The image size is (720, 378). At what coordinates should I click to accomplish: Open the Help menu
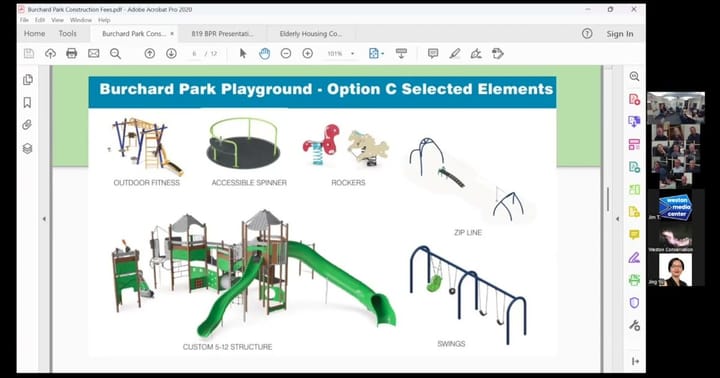coord(104,20)
